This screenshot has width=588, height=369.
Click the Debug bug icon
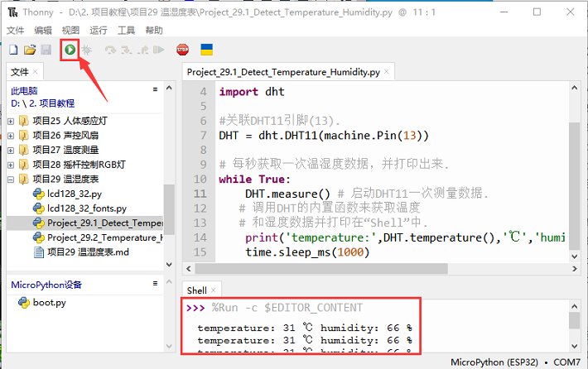[86, 50]
